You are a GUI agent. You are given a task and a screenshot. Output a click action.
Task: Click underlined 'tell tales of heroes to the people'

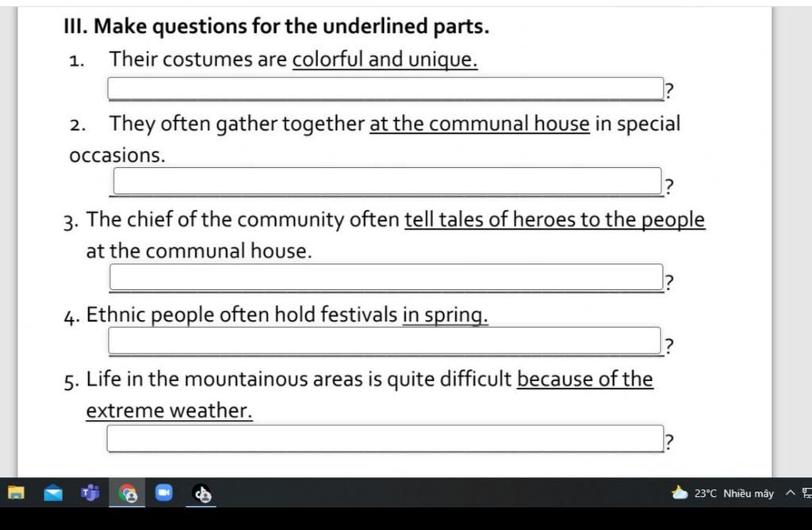click(554, 219)
